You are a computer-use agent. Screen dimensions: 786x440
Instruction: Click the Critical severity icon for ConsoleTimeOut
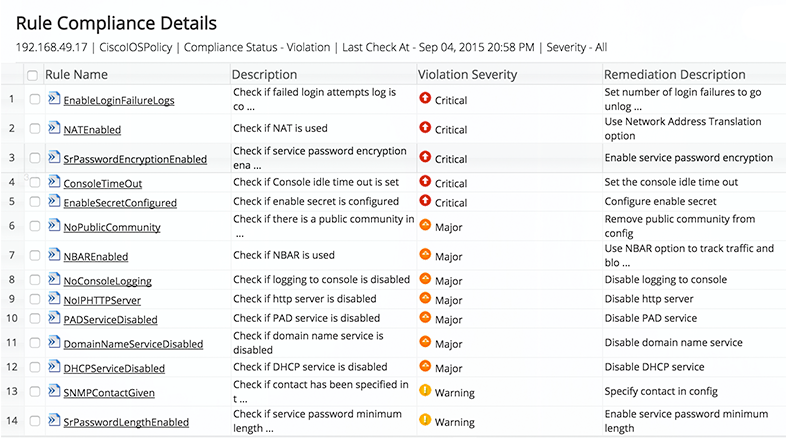(x=425, y=182)
